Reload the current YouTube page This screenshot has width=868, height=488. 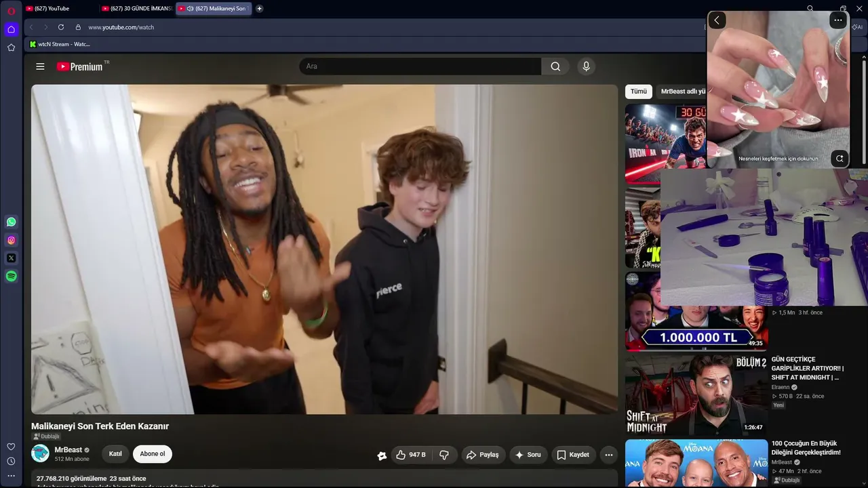pos(61,27)
